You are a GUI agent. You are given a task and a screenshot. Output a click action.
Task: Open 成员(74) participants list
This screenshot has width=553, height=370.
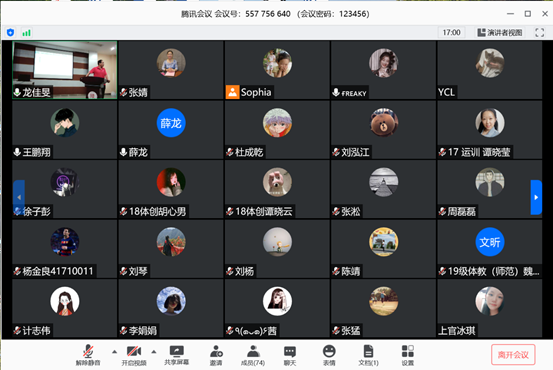(x=253, y=355)
